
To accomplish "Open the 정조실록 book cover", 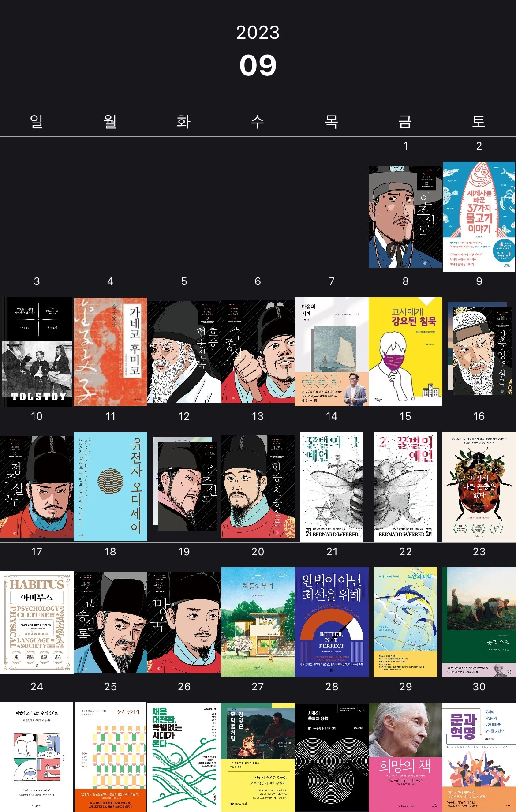I will click(37, 487).
